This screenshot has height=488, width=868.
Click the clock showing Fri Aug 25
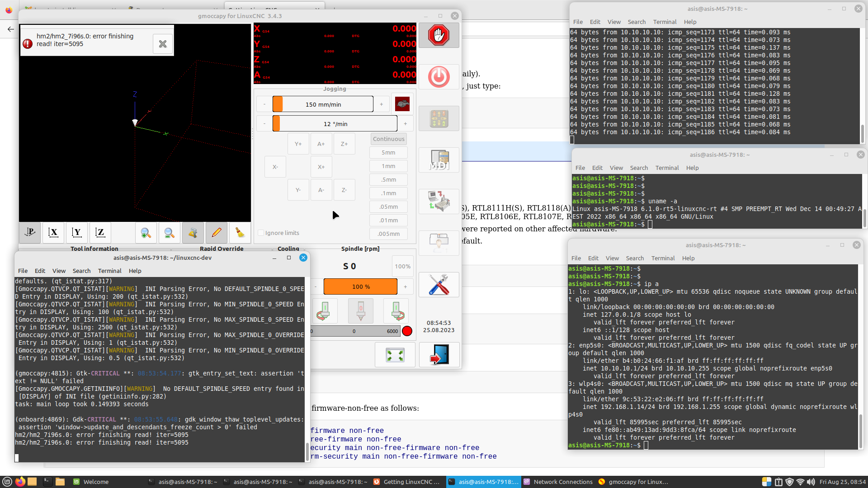tap(842, 482)
